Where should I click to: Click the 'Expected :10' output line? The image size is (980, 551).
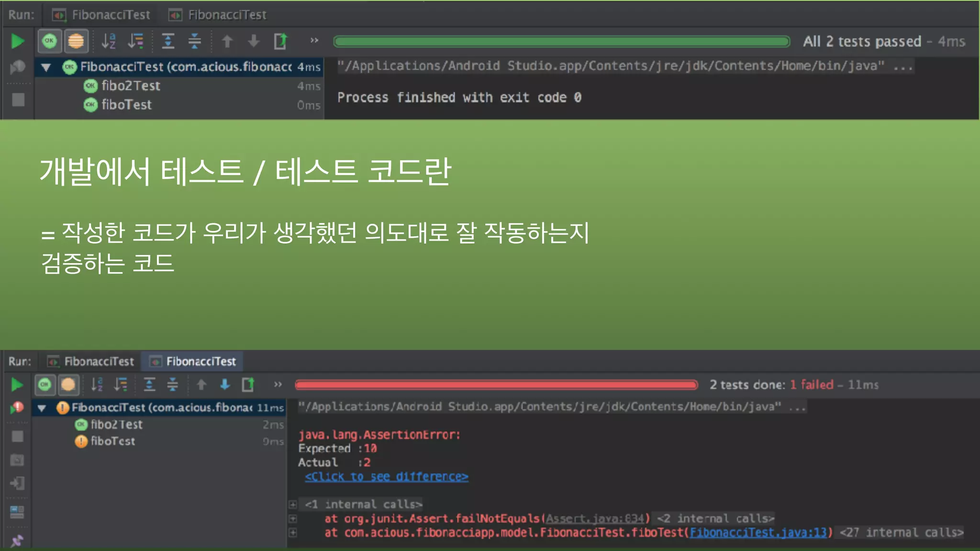tap(337, 448)
